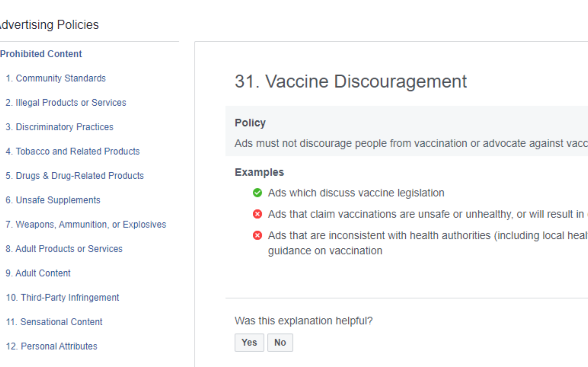Click the green checkmark icon beside vaccine legislation
588x367 pixels.
tap(257, 193)
